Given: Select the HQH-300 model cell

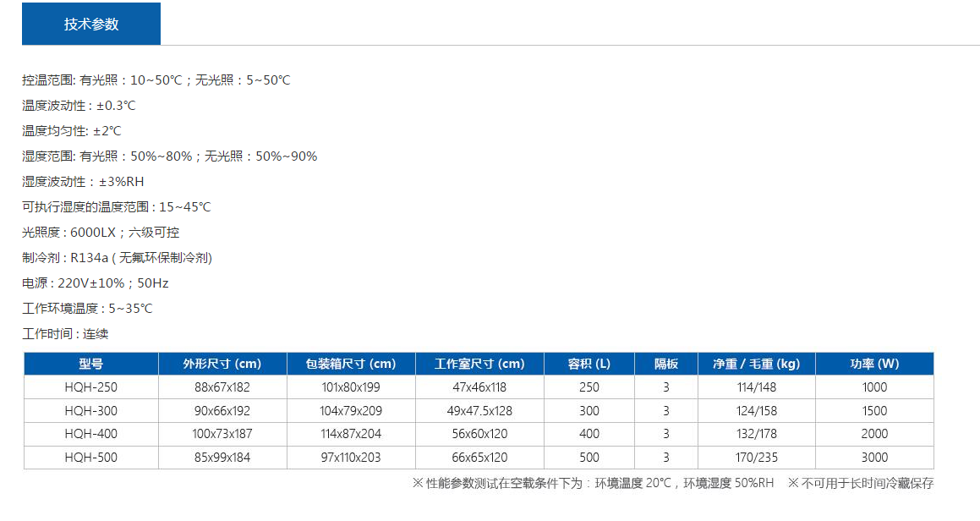Looking at the screenshot, I should pyautogui.click(x=91, y=411).
